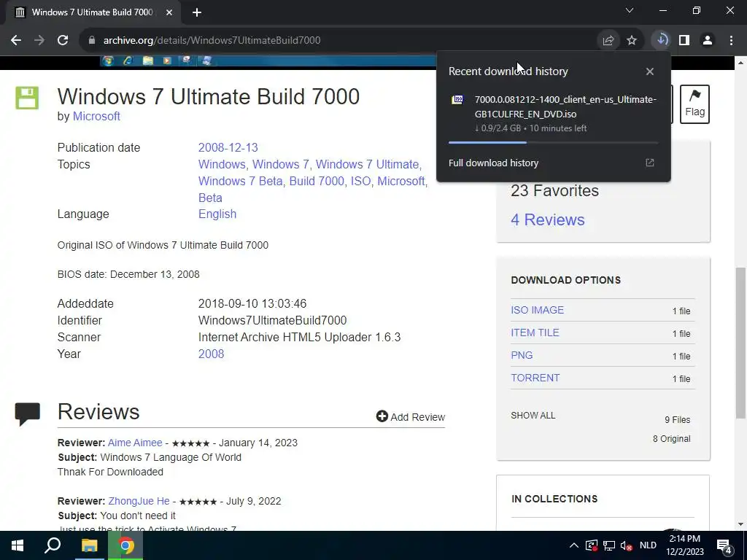Image resolution: width=747 pixels, height=560 pixels.
Task: Open the taskbar clock showing 2:14 PM
Action: (684, 545)
